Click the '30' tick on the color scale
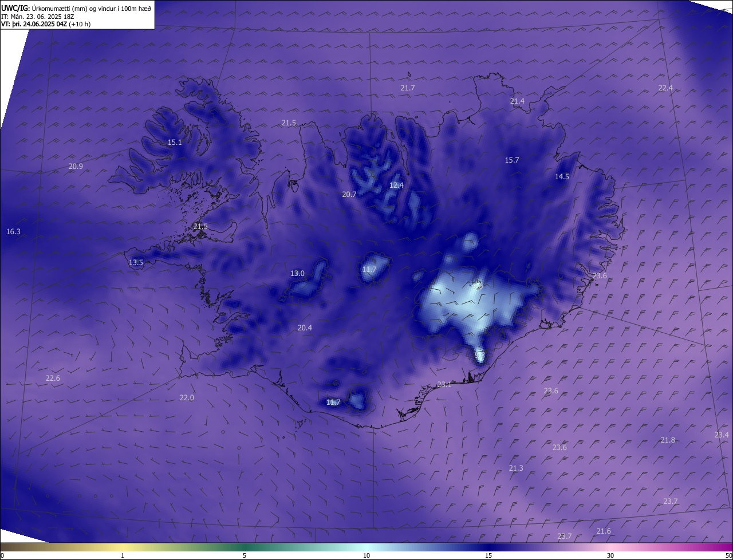This screenshot has width=733, height=560. pyautogui.click(x=610, y=555)
